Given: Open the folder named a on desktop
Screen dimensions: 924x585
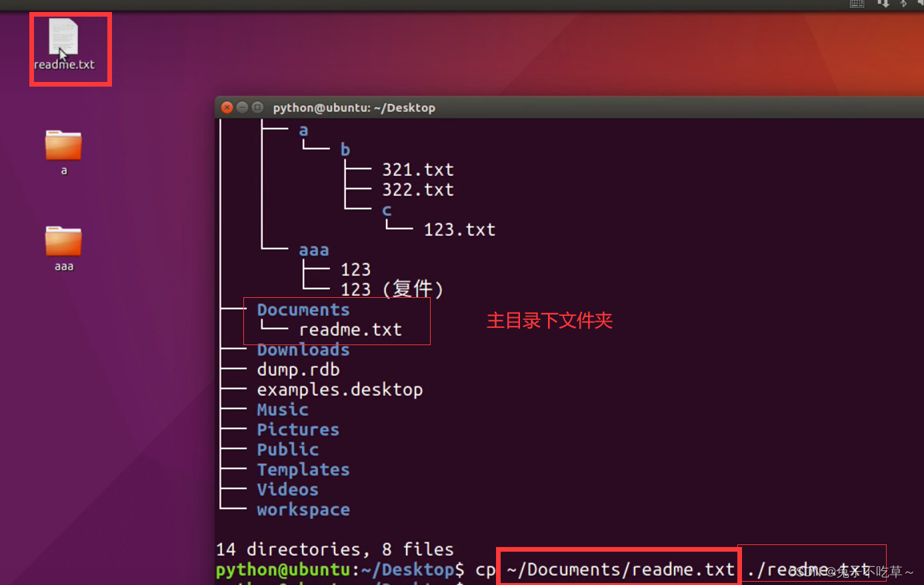Looking at the screenshot, I should [x=63, y=145].
